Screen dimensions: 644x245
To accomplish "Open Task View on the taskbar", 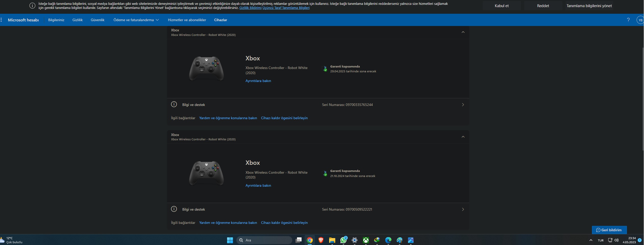I will (x=299, y=240).
